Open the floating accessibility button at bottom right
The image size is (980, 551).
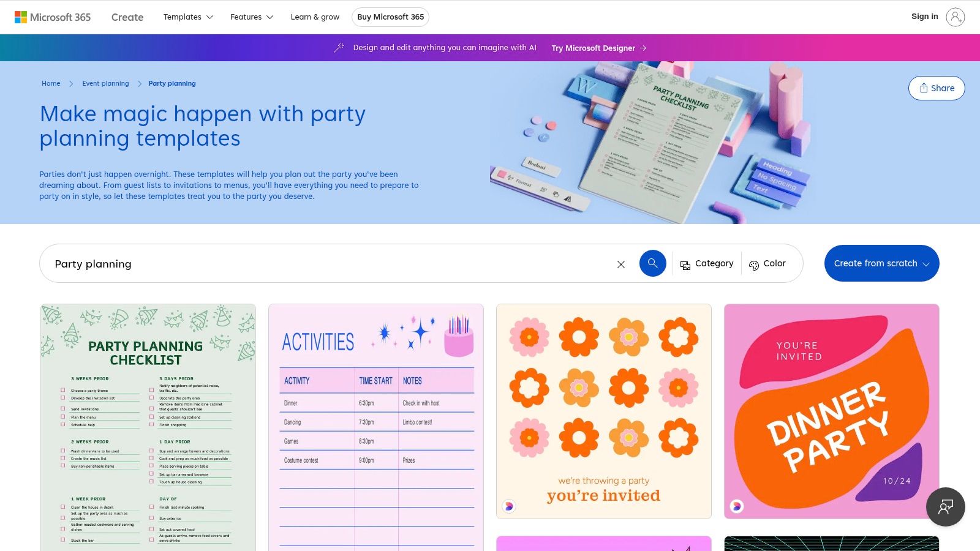click(x=945, y=507)
